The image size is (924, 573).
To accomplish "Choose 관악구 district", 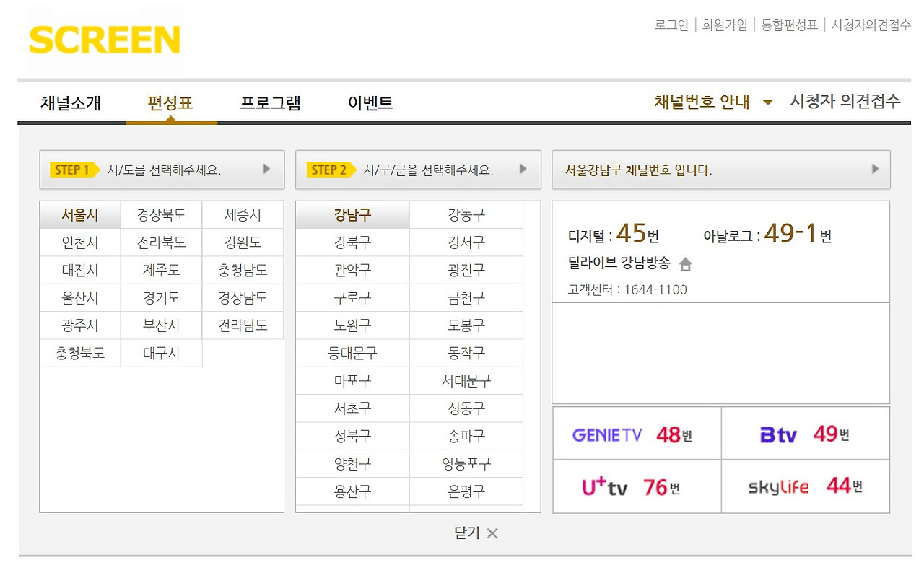I will (352, 271).
